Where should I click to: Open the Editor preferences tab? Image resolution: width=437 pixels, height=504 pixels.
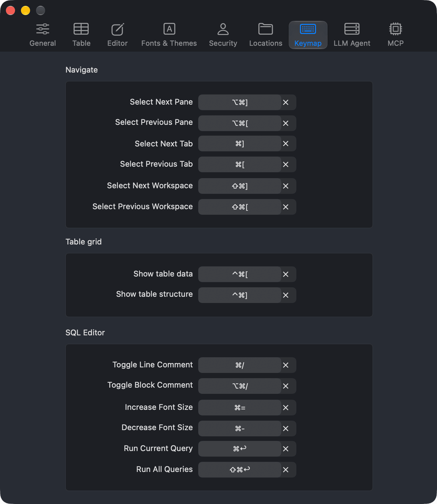tap(117, 35)
